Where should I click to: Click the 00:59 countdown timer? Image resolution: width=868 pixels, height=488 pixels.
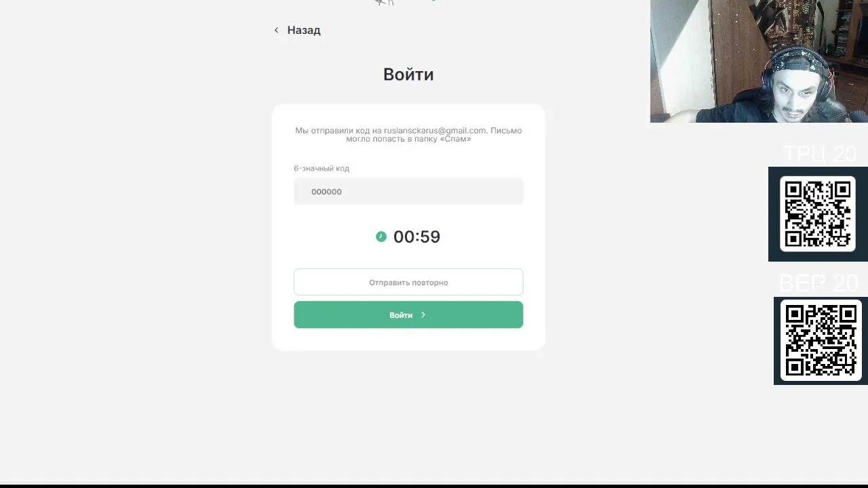[x=416, y=237]
